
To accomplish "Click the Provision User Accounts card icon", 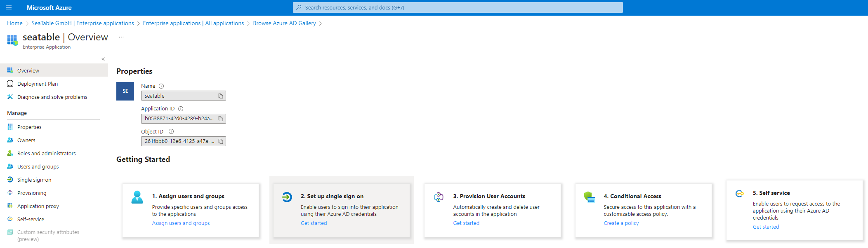I will (439, 197).
